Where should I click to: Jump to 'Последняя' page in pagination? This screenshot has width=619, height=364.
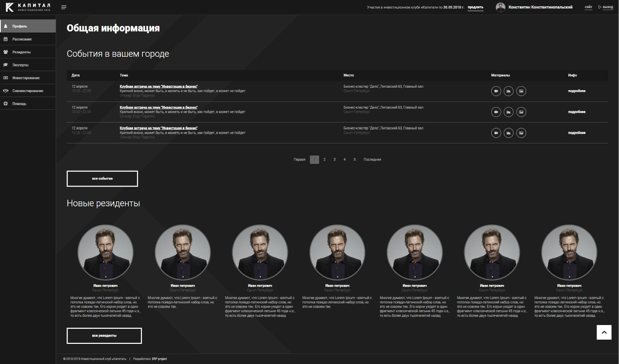pyautogui.click(x=372, y=160)
